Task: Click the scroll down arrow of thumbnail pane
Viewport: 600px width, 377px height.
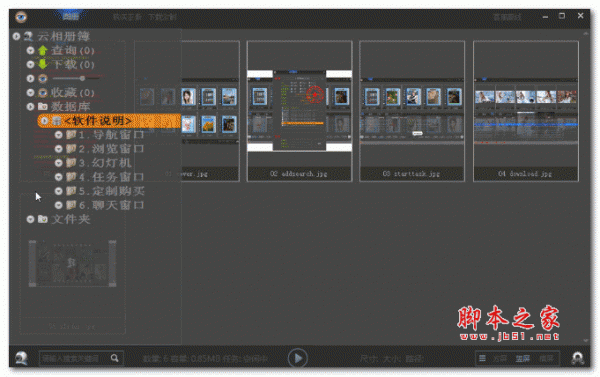Action: point(586,340)
